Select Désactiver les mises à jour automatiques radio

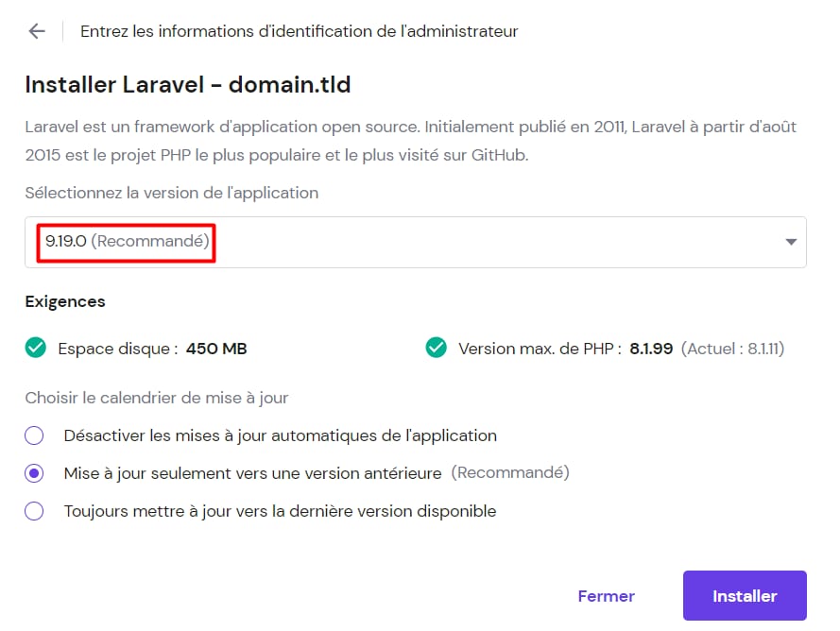(34, 435)
